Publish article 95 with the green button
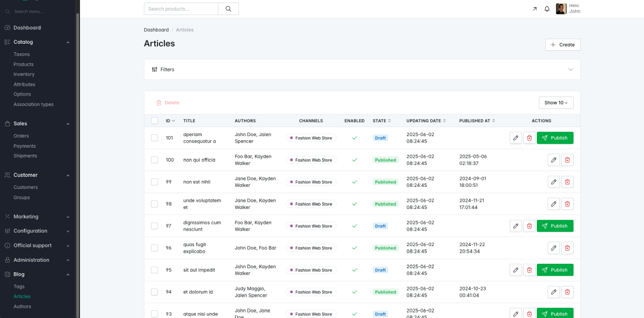This screenshot has width=644, height=318. click(555, 270)
